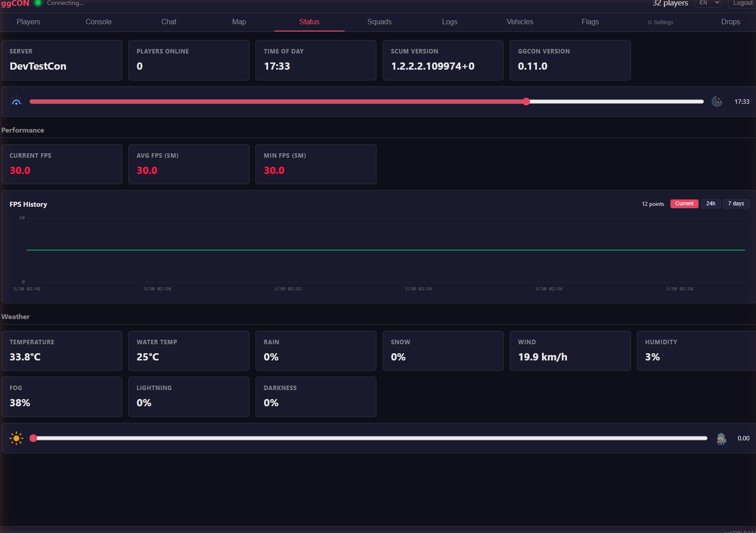Click the Avg FPS (5M) card
Image resolution: width=756 pixels, height=533 pixels.
pos(189,164)
